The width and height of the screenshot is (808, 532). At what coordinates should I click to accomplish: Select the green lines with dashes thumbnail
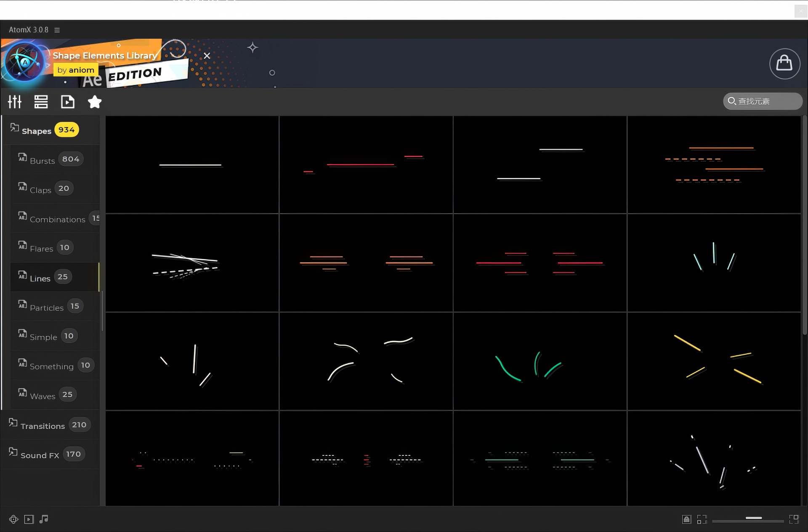click(x=540, y=458)
